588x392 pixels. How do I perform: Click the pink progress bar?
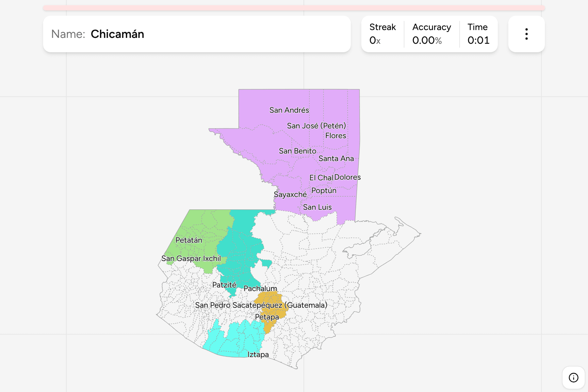[x=294, y=8]
